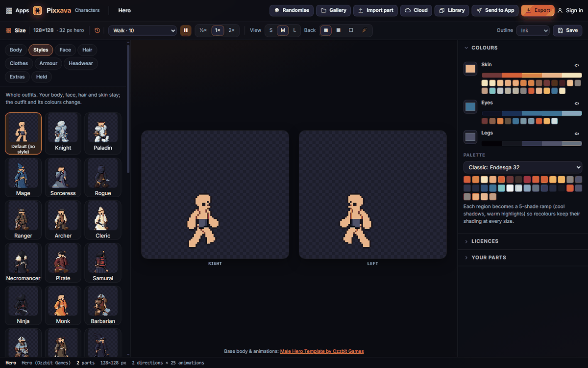Click the Pixxava logo icon
This screenshot has width=588, height=368.
(37, 10)
